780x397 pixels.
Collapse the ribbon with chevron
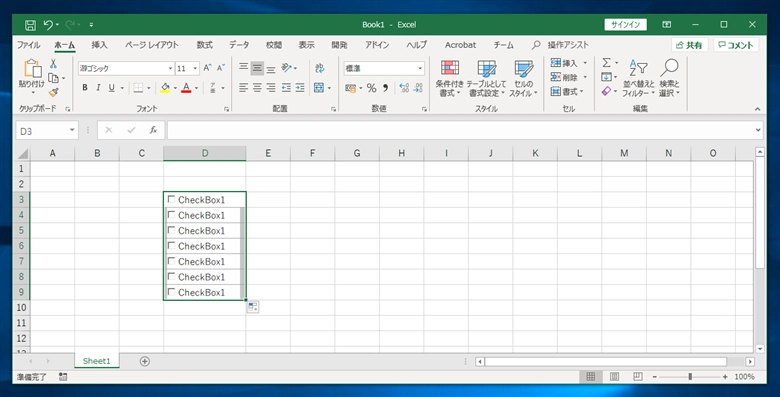[757, 109]
